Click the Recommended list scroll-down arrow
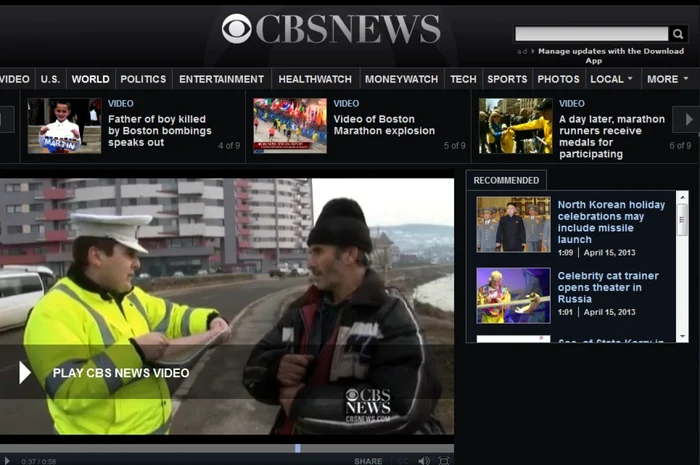The width and height of the screenshot is (700, 465). pyautogui.click(x=682, y=336)
